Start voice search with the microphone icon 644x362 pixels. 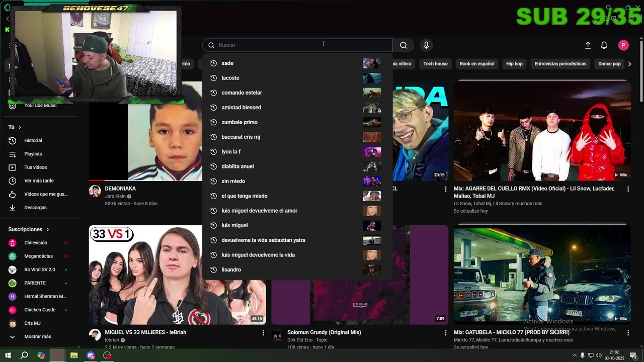[x=426, y=45]
